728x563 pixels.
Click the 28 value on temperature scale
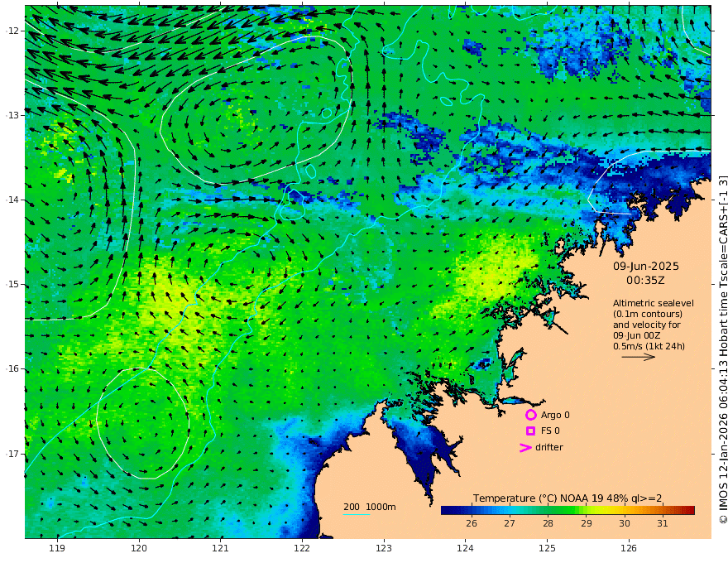[x=548, y=523]
